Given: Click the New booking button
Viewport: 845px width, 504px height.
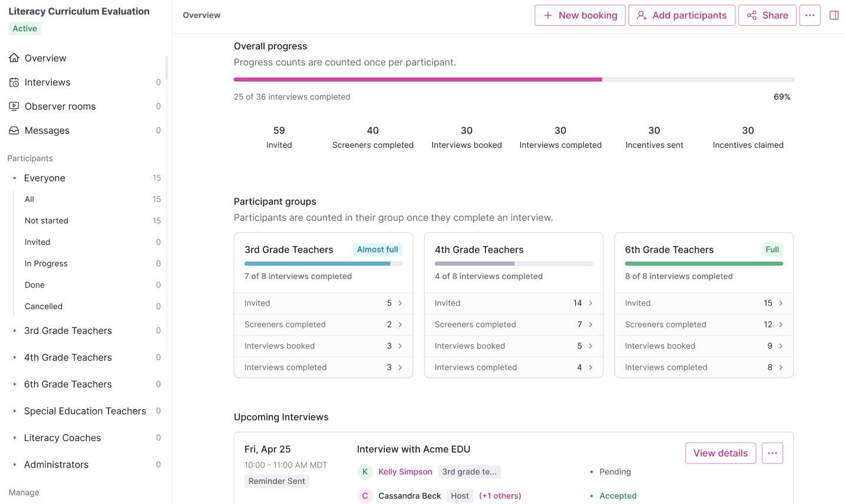Looking at the screenshot, I should click(580, 15).
